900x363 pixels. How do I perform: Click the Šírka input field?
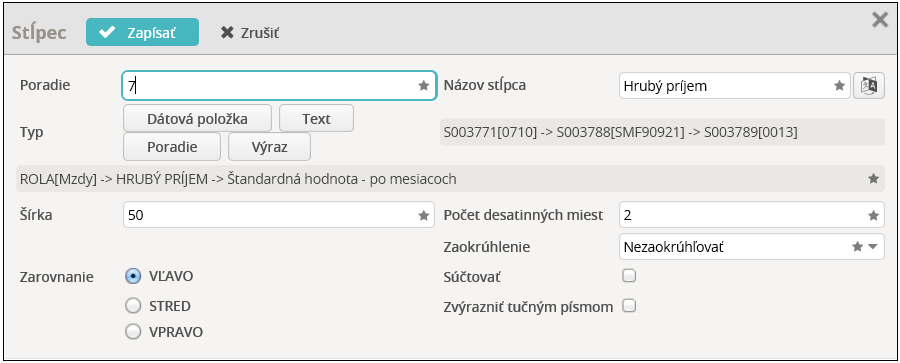pyautogui.click(x=279, y=215)
